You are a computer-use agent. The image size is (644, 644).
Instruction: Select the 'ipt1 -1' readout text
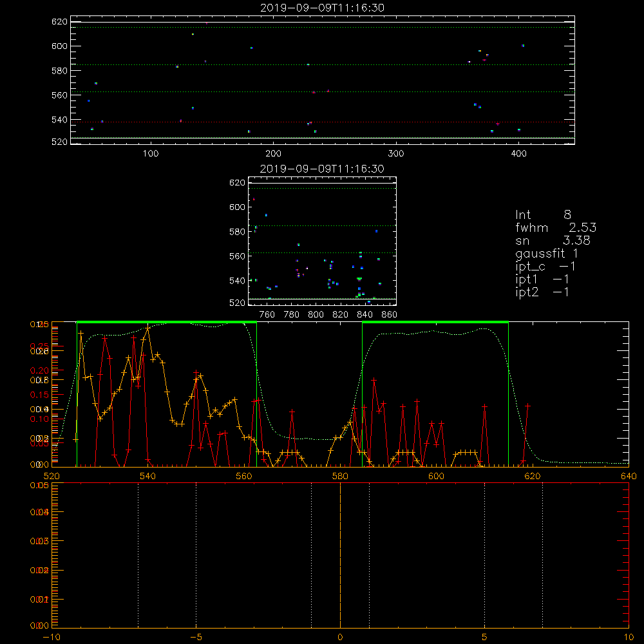(x=542, y=279)
